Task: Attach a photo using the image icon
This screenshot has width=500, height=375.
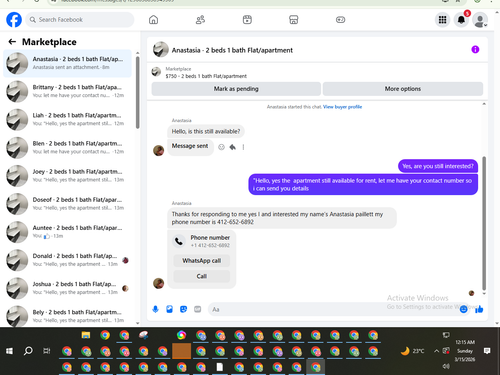Action: click(169, 309)
